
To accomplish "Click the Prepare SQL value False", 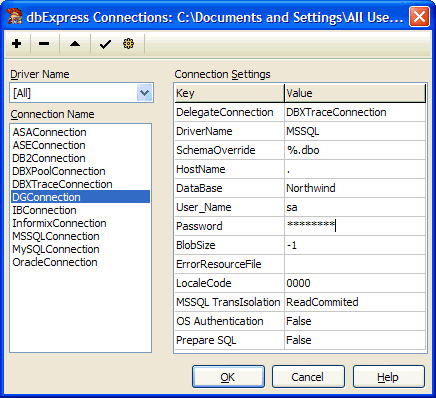I will [x=355, y=340].
